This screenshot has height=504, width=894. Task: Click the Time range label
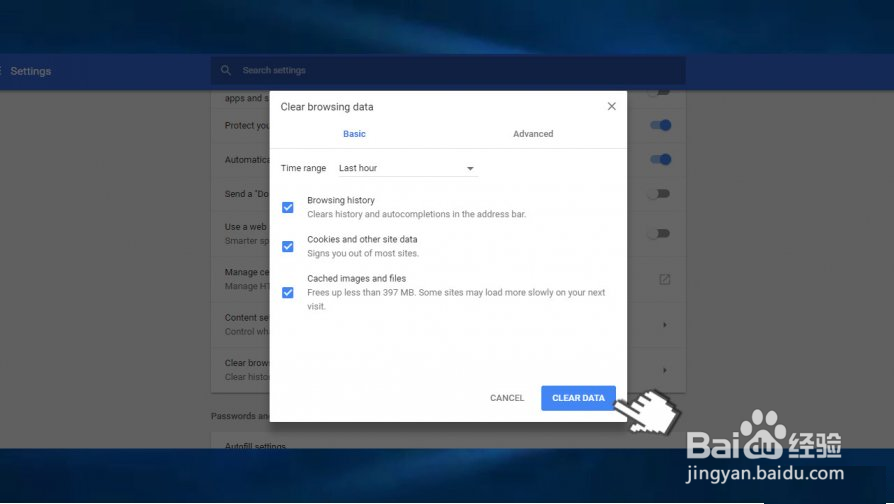coord(303,168)
